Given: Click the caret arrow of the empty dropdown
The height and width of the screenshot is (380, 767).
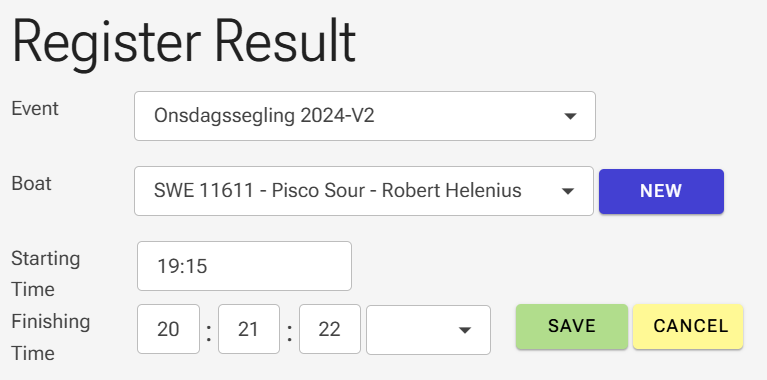Looking at the screenshot, I should [465, 330].
